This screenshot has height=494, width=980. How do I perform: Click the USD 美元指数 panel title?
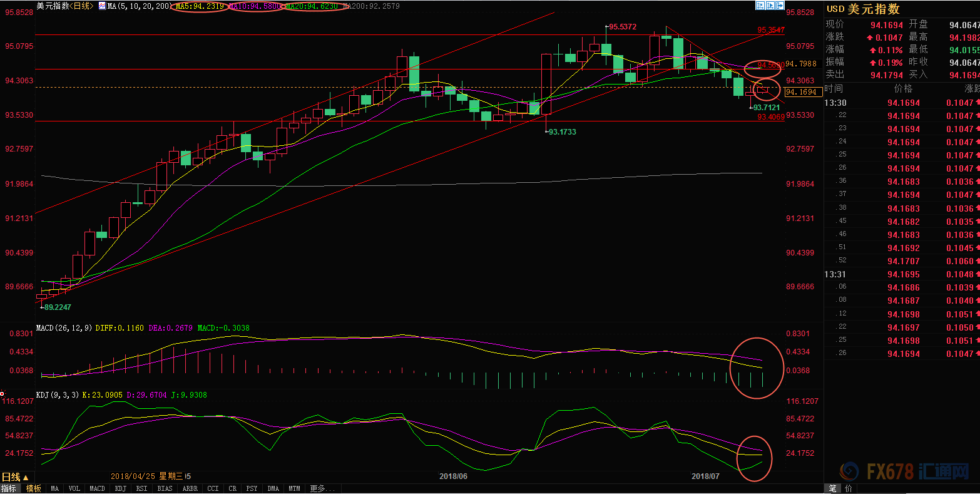863,9
